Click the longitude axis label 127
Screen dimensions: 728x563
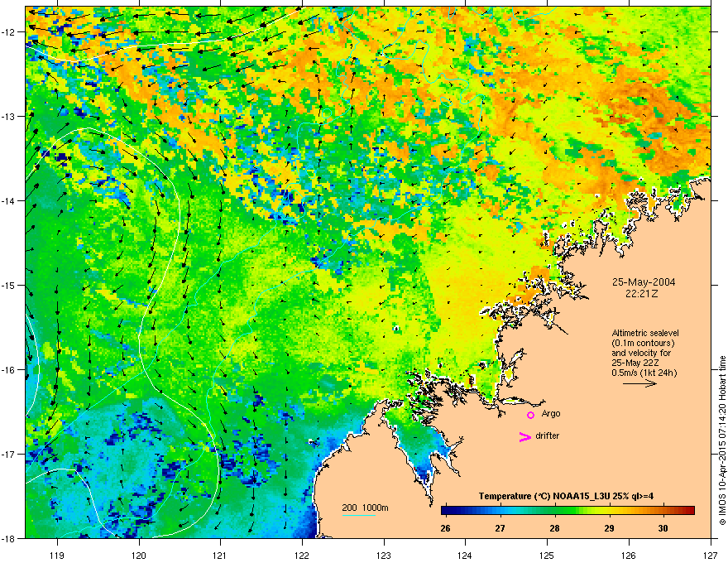pyautogui.click(x=711, y=555)
